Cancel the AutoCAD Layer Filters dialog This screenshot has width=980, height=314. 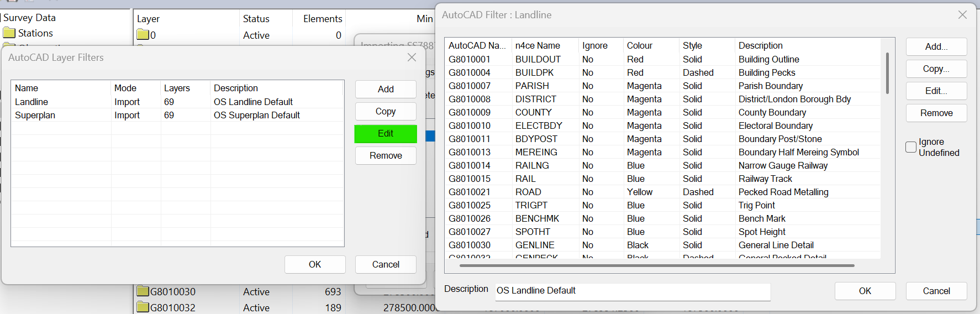click(386, 264)
